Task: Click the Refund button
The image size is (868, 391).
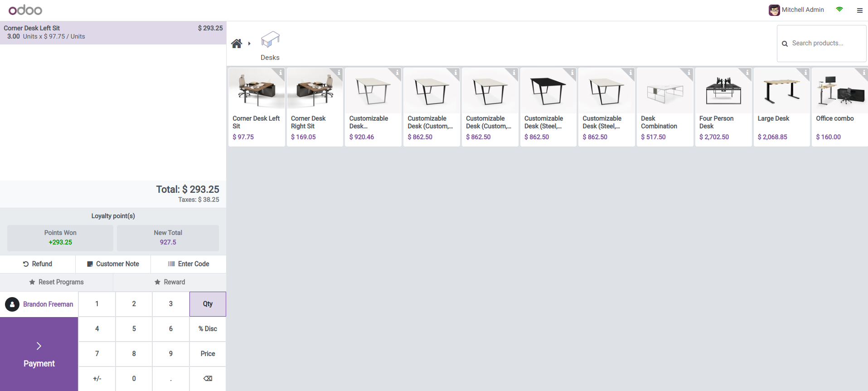Action: [x=38, y=264]
